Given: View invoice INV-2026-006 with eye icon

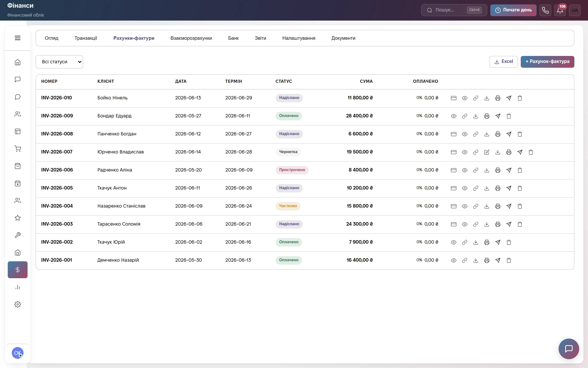Looking at the screenshot, I should coord(465,170).
